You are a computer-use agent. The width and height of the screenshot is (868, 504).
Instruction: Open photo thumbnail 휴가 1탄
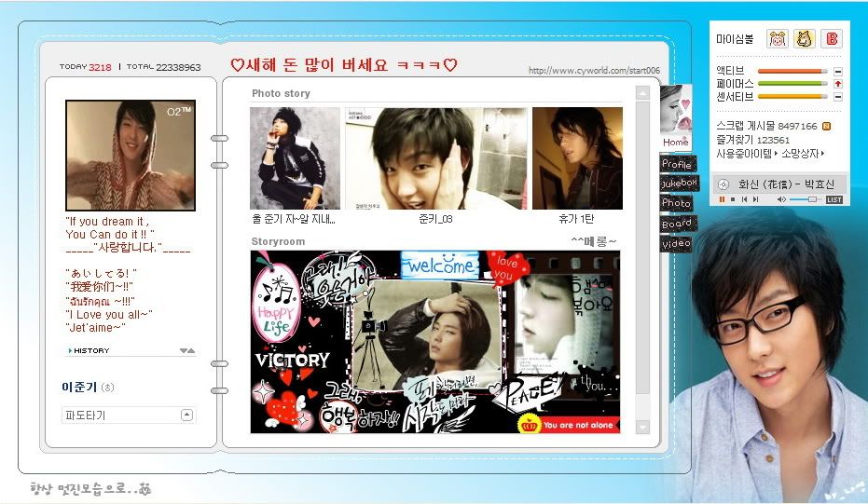577,158
